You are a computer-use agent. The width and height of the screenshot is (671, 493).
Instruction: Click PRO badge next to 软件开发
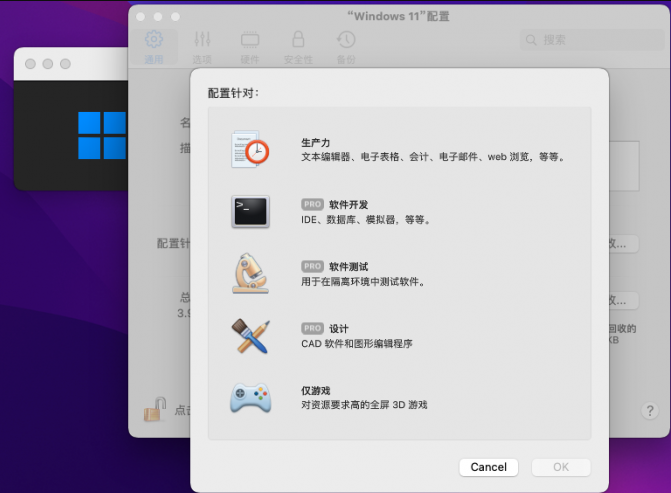pyautogui.click(x=312, y=205)
